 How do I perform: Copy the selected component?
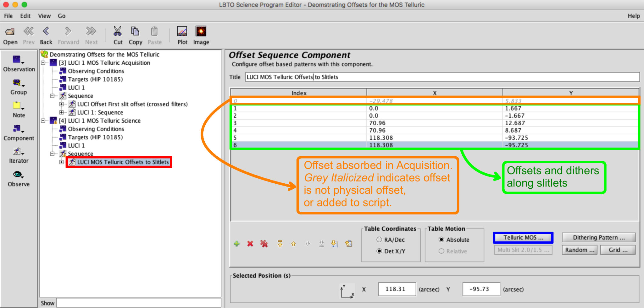click(x=135, y=35)
